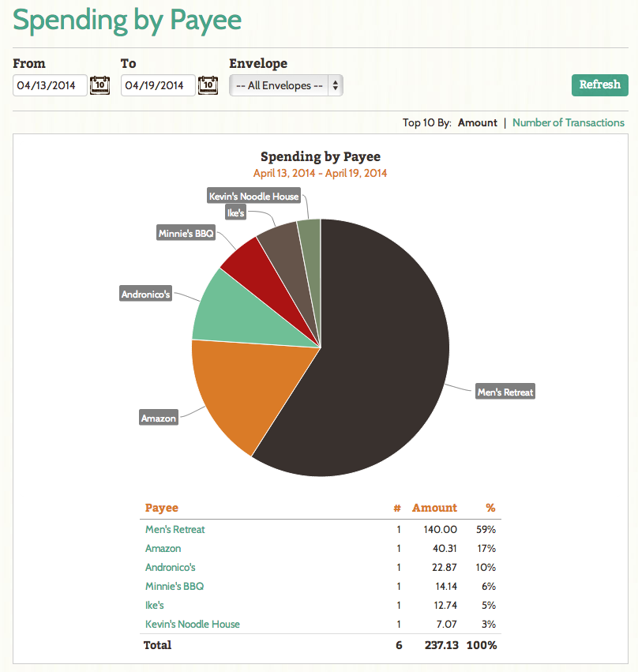Open the Minnie's BBQ payee link
Viewport: 638px width, 672px height.
tap(175, 586)
